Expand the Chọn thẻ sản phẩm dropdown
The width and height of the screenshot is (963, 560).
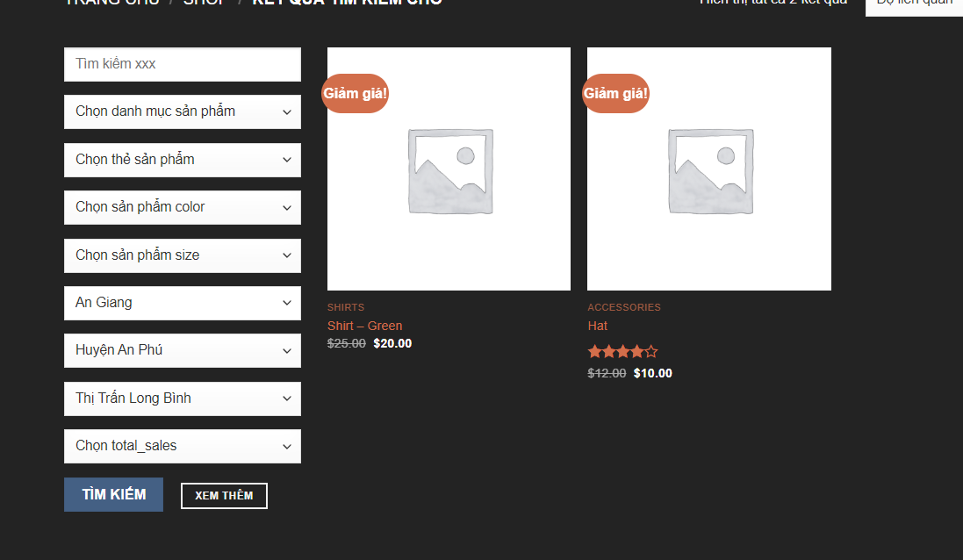pos(182,160)
